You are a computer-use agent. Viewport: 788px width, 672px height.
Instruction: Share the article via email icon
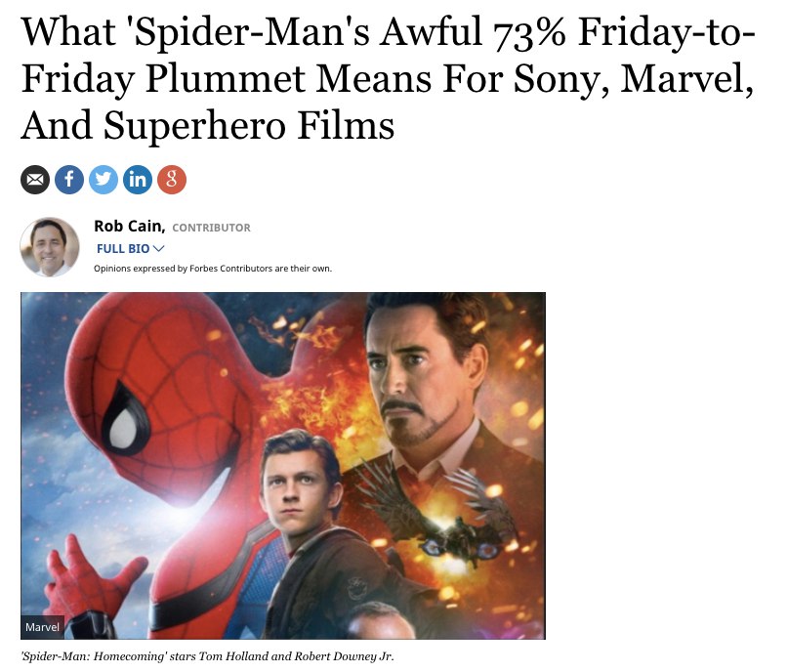tap(35, 181)
